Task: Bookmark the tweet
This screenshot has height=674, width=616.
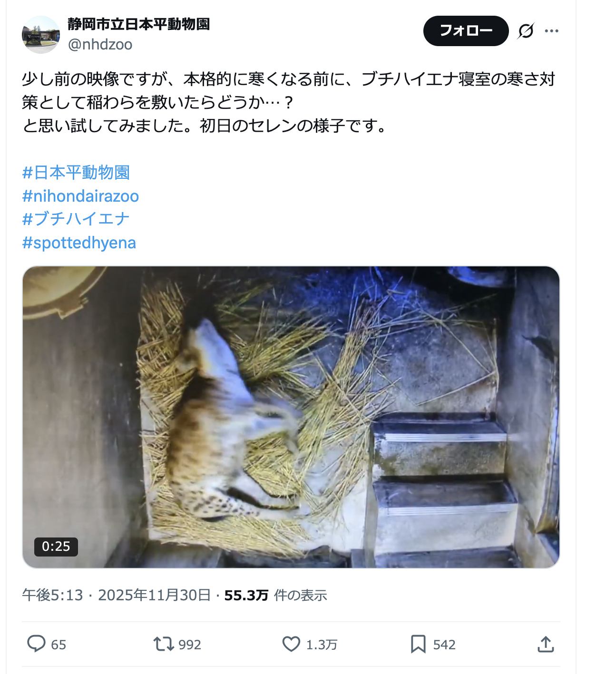Action: pyautogui.click(x=418, y=644)
